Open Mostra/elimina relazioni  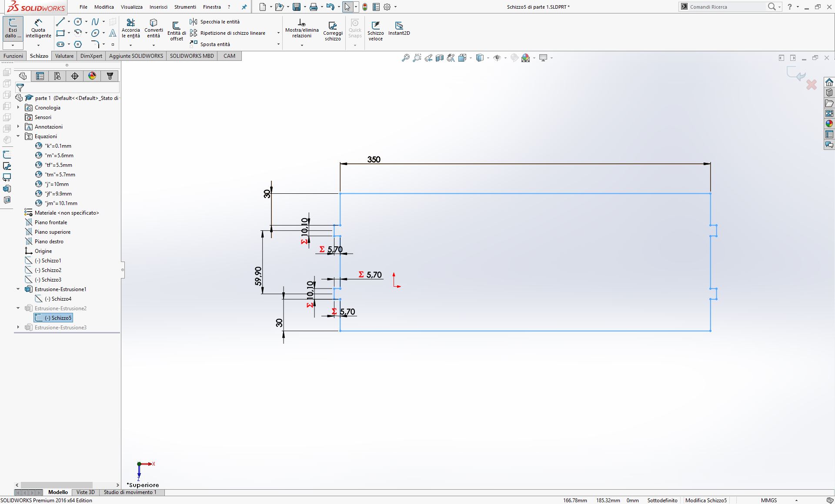pos(302,29)
